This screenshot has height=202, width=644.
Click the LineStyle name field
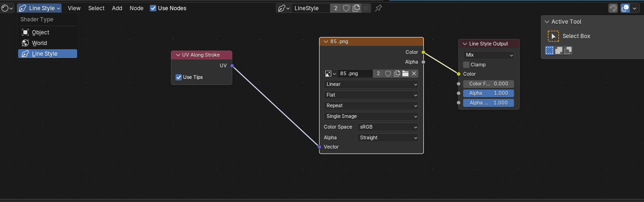click(x=310, y=8)
